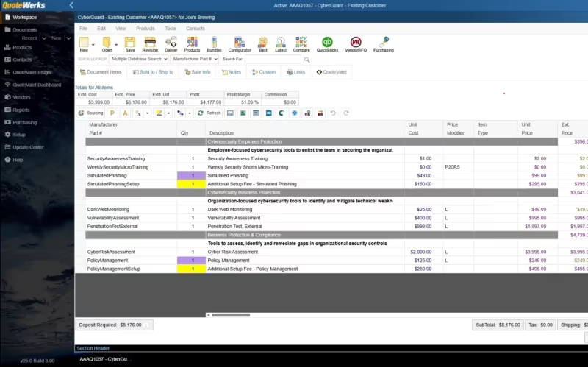The width and height of the screenshot is (588, 368).
Task: Click the Deposit Required ellipsis button
Action: [146, 325]
